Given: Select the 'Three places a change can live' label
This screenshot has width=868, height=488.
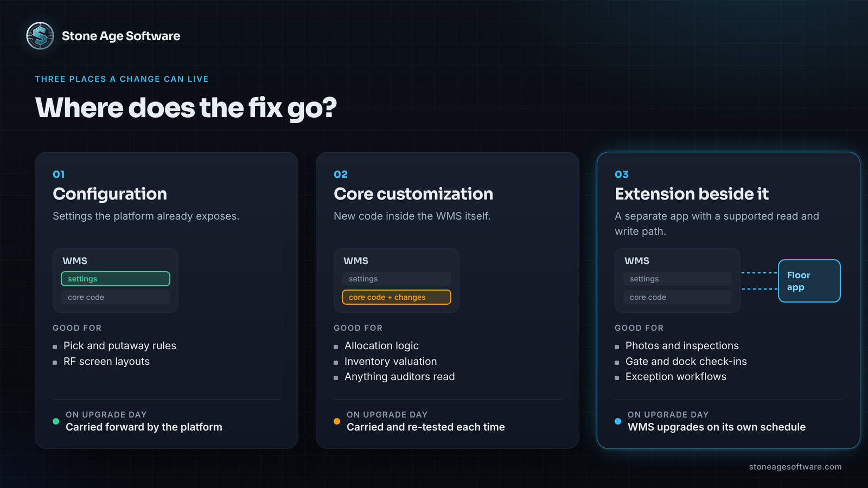Looking at the screenshot, I should (122, 79).
